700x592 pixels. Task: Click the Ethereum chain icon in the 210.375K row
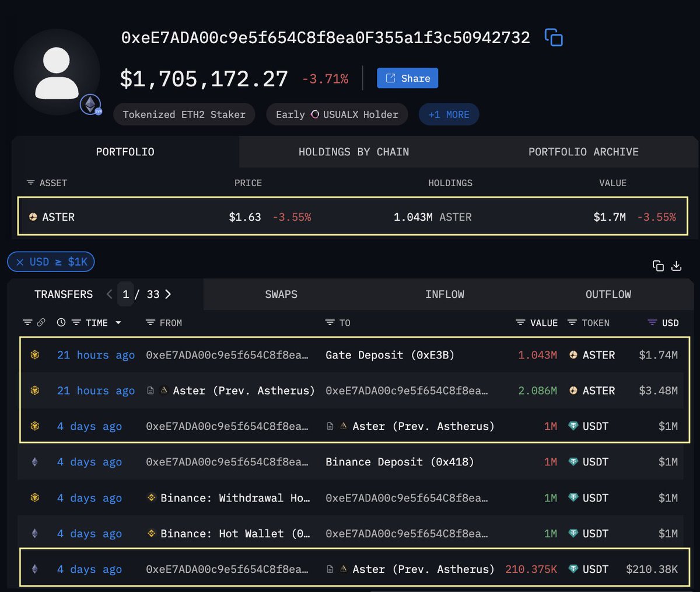point(35,569)
